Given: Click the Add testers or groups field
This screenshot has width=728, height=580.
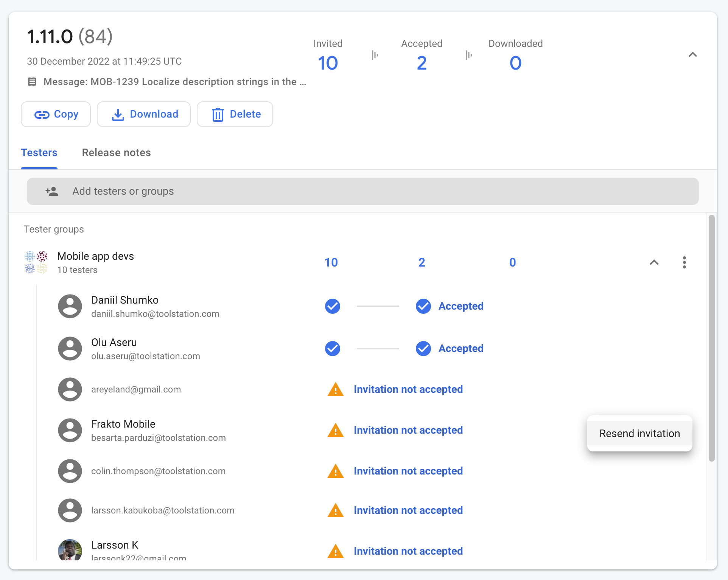Looking at the screenshot, I should [362, 191].
